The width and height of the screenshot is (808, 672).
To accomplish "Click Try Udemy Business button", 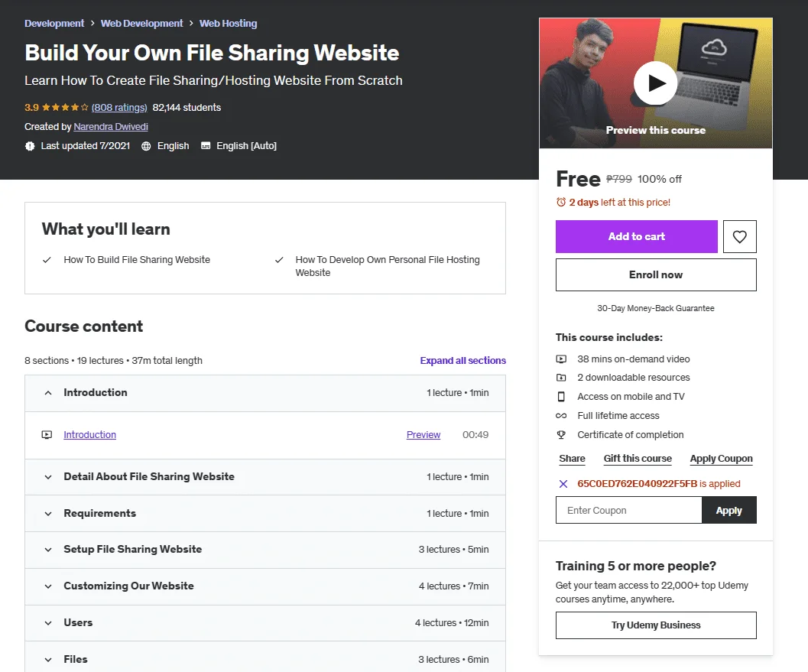I will (x=656, y=625).
